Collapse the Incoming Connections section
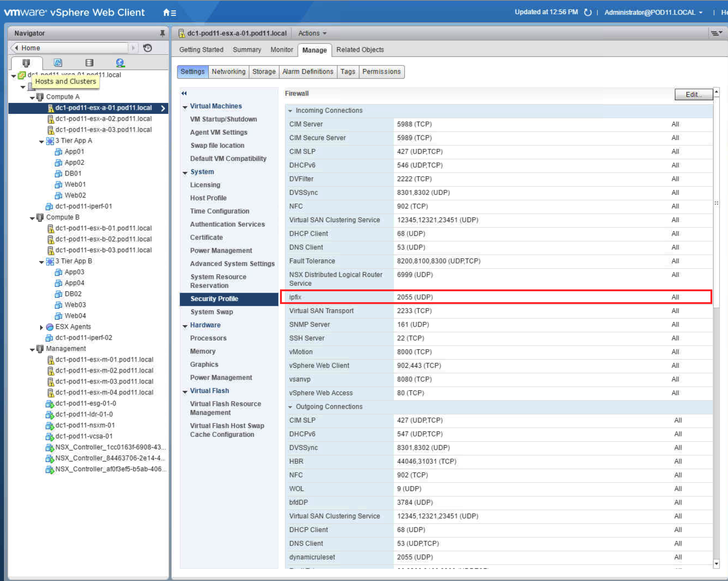This screenshot has width=728, height=581. point(290,111)
